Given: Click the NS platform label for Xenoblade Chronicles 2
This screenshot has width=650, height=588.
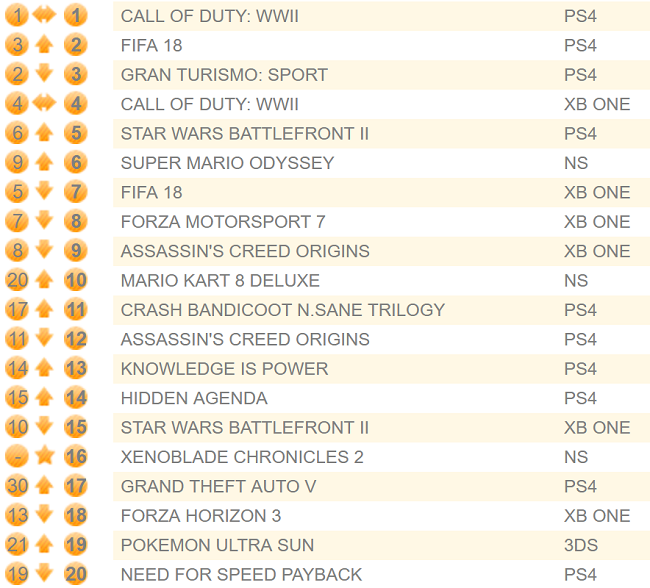Looking at the screenshot, I should tap(576, 457).
